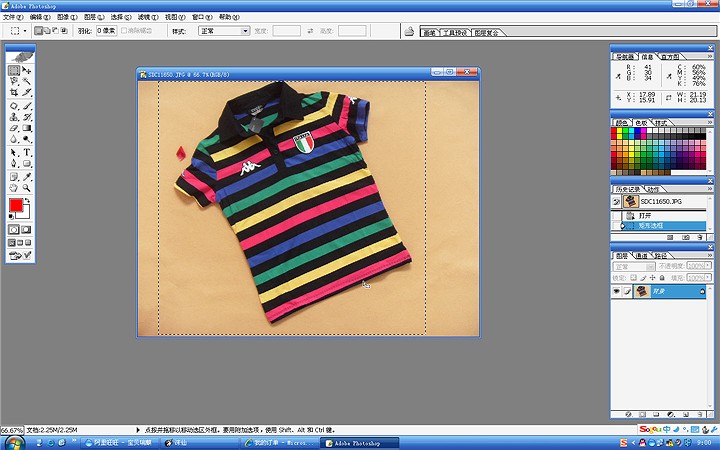Click swap width and height arrows
The height and width of the screenshot is (450, 720).
pos(310,31)
